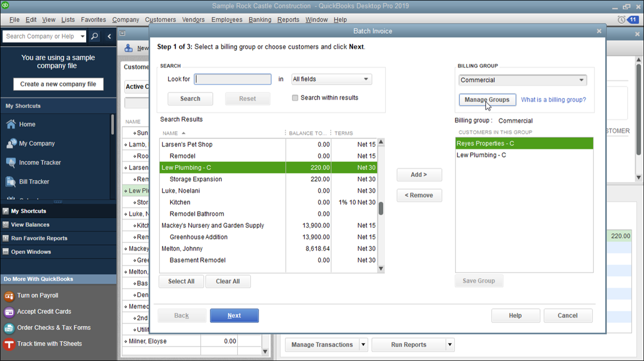The height and width of the screenshot is (361, 644).
Task: Collapse the sidebar using the chevron arrow
Action: point(110,36)
